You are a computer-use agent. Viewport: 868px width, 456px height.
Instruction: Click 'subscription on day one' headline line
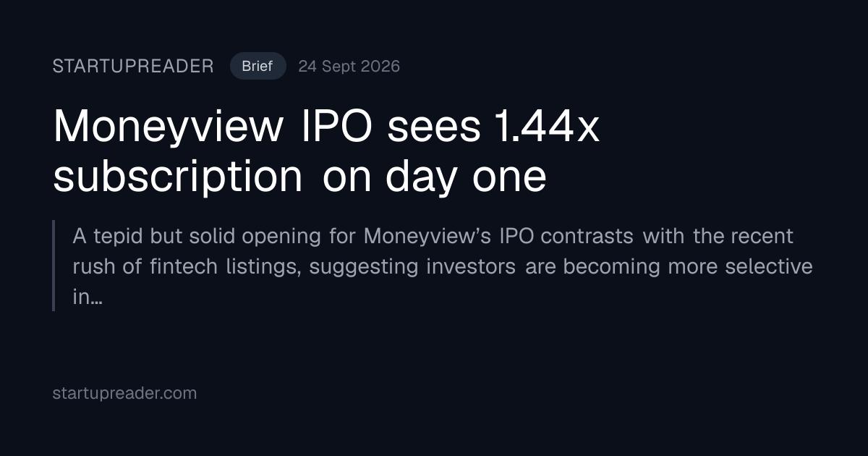click(299, 177)
